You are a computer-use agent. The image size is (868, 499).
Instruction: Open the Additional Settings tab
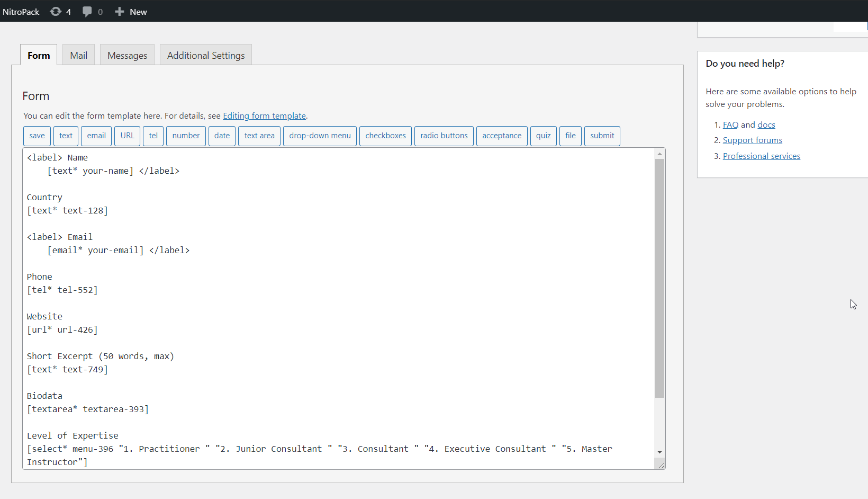205,55
